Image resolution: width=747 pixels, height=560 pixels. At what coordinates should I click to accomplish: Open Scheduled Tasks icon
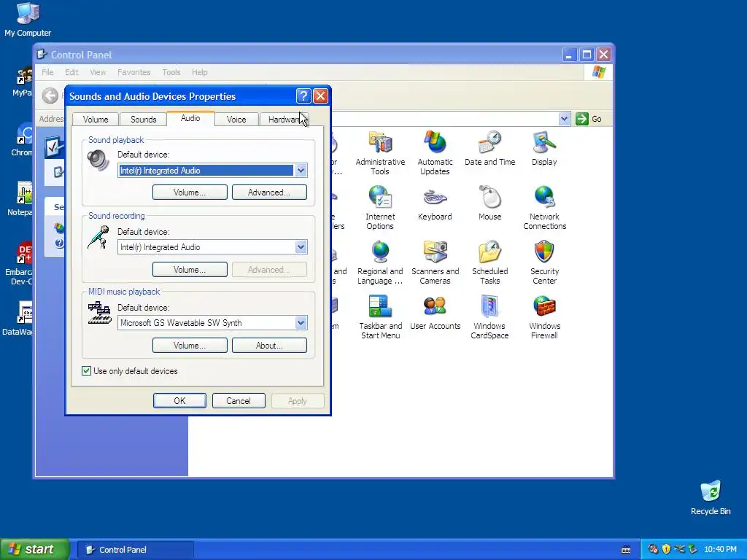(x=489, y=262)
